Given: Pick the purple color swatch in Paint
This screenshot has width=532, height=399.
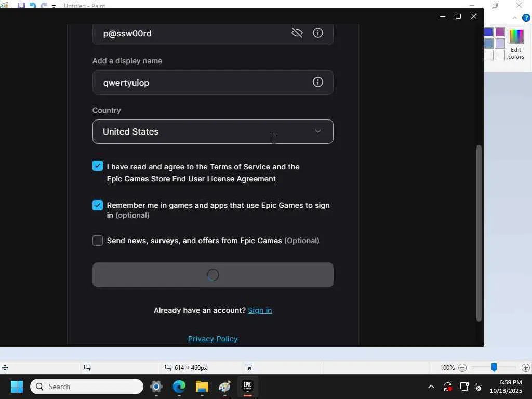Looking at the screenshot, I should point(499,32).
